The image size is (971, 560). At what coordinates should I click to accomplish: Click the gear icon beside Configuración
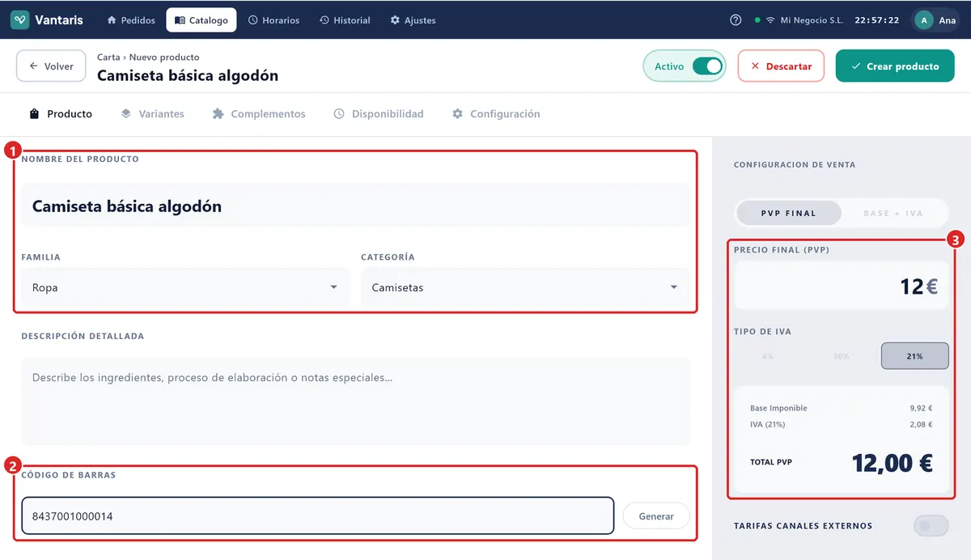point(458,114)
